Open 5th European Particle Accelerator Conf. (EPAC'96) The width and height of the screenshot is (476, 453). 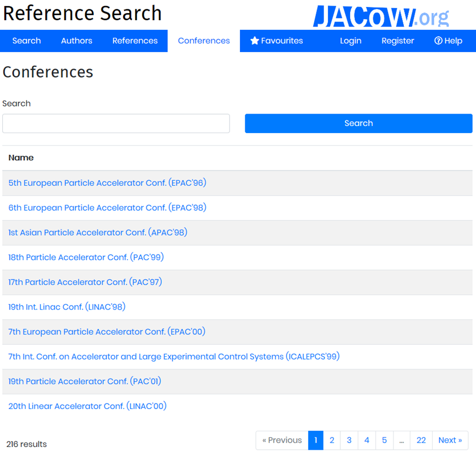pos(107,183)
